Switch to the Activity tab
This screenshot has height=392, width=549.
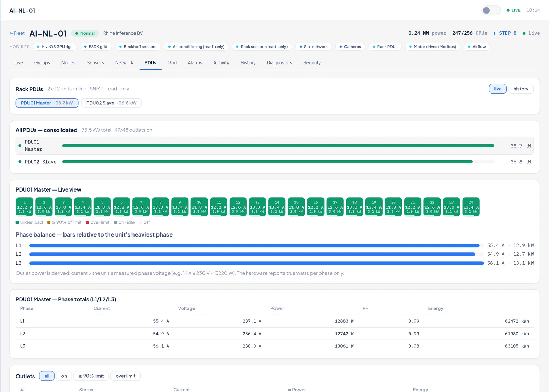[x=221, y=63]
